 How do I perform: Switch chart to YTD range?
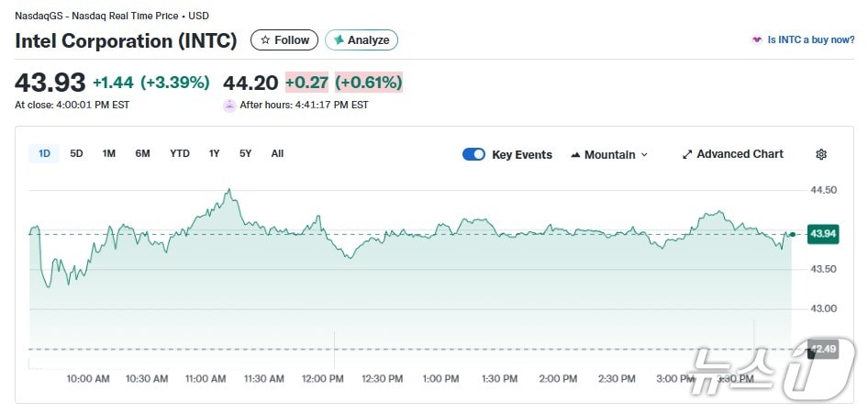click(x=180, y=153)
